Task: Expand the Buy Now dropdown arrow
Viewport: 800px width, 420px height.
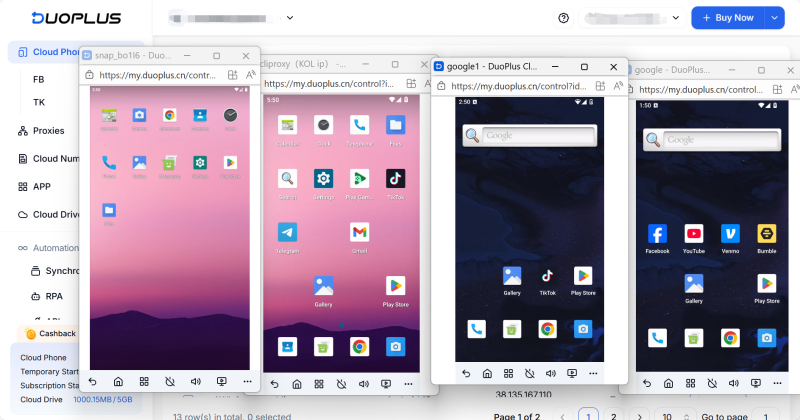Action: point(774,17)
